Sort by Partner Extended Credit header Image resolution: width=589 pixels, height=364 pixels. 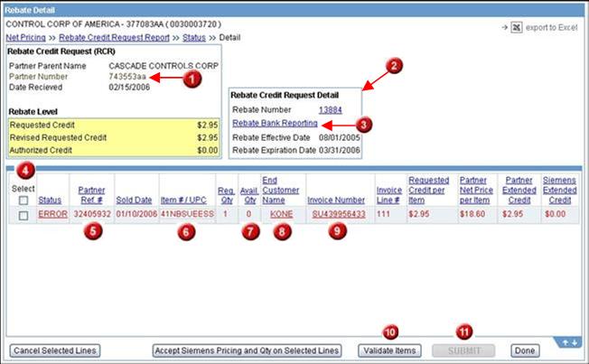pos(519,190)
